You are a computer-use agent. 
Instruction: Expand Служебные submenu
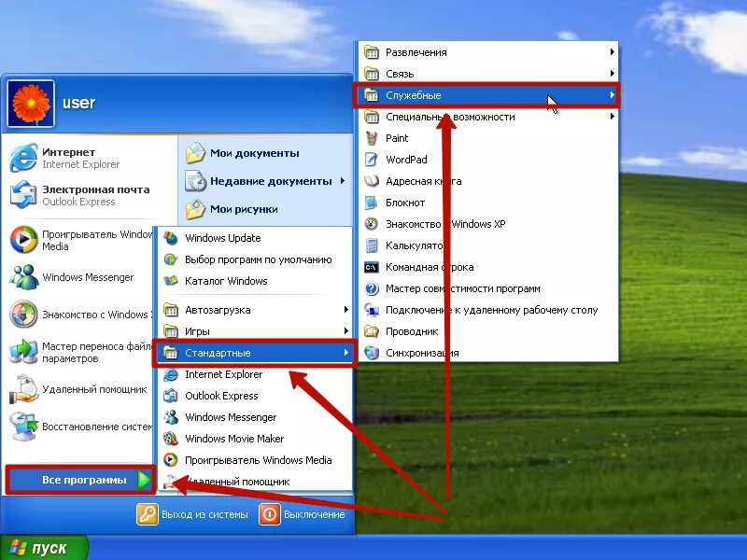(x=488, y=95)
